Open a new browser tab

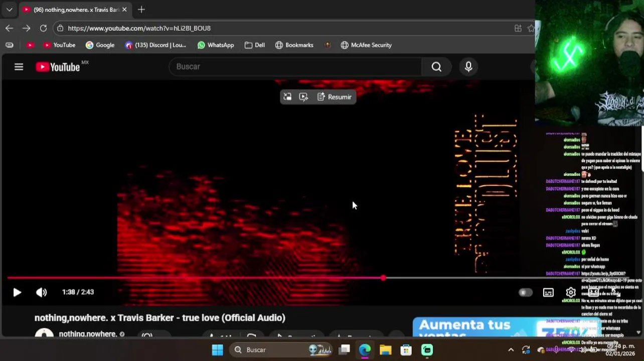(x=141, y=10)
